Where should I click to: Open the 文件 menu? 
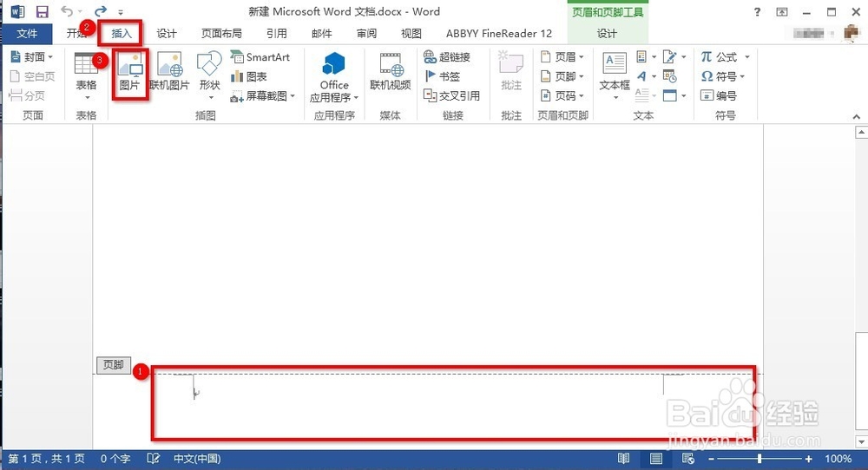[x=27, y=34]
